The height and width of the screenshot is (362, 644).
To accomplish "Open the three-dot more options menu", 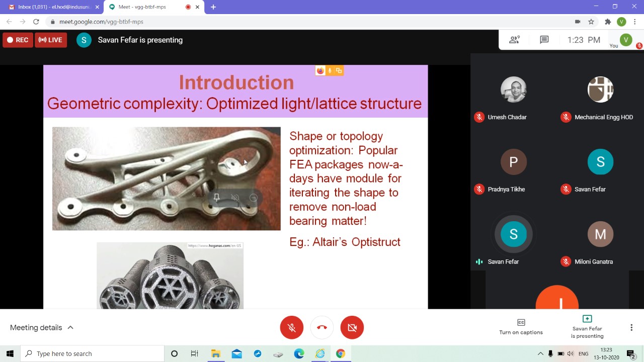I will [x=631, y=328].
